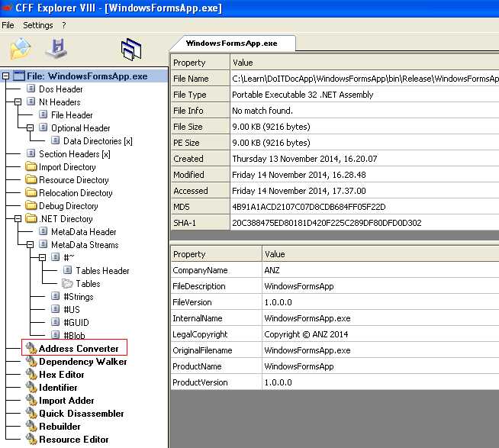The width and height of the screenshot is (499, 448).
Task: Open the Settings menu
Action: tap(38, 25)
